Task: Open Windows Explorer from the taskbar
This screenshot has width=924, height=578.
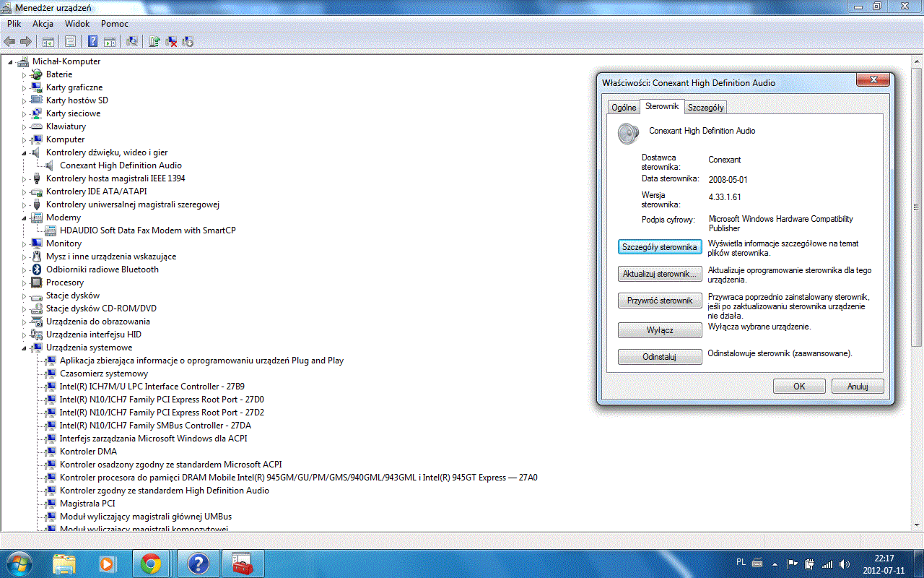Action: 64,564
